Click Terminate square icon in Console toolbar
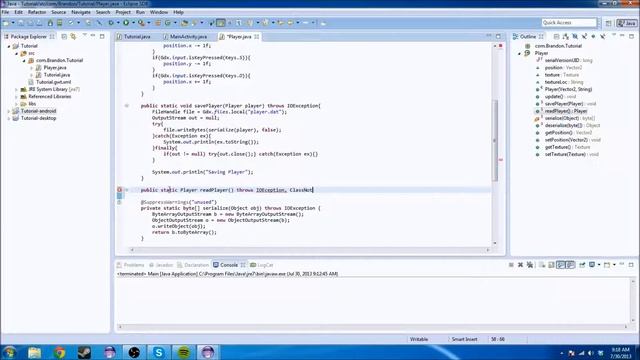The height and width of the screenshot is (360, 640). [x=511, y=265]
